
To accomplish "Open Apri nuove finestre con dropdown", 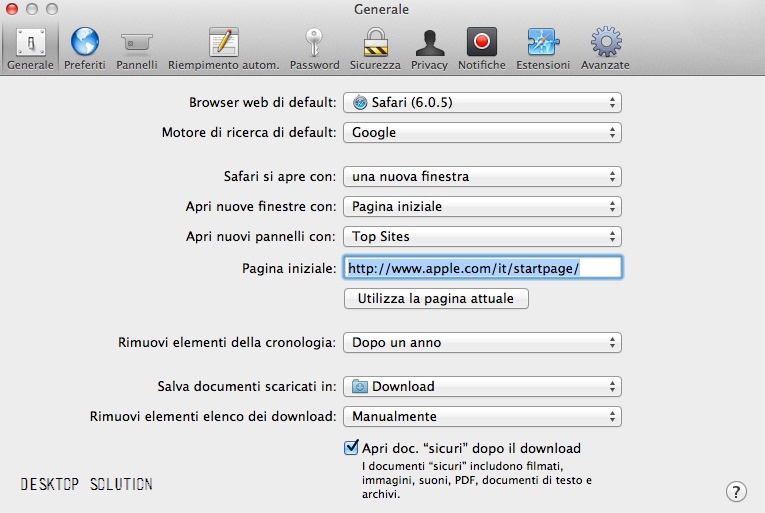I will pyautogui.click(x=482, y=206).
